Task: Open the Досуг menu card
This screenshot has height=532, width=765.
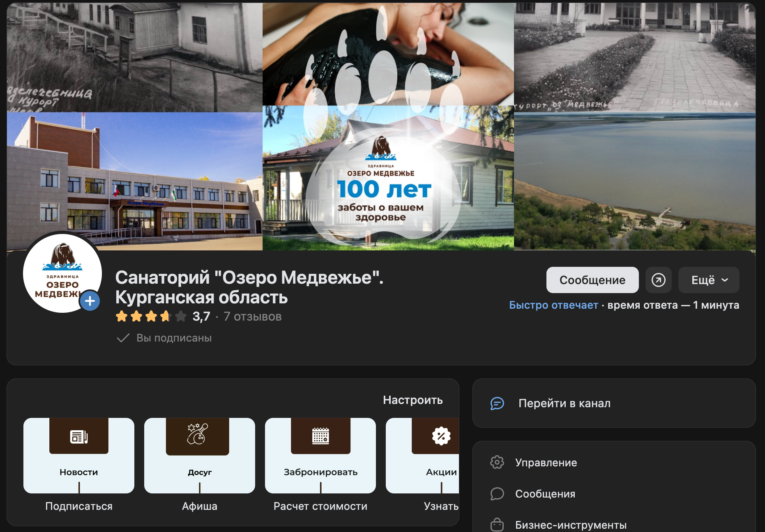Action: point(200,456)
